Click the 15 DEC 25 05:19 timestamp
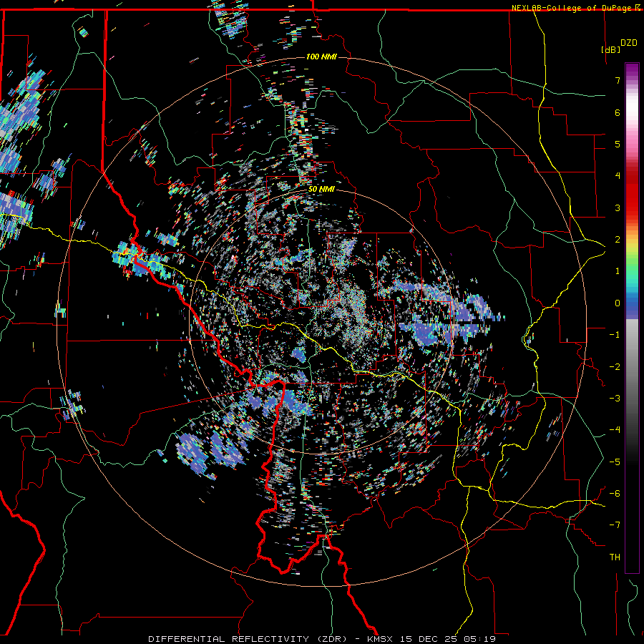The image size is (644, 644). (448, 639)
